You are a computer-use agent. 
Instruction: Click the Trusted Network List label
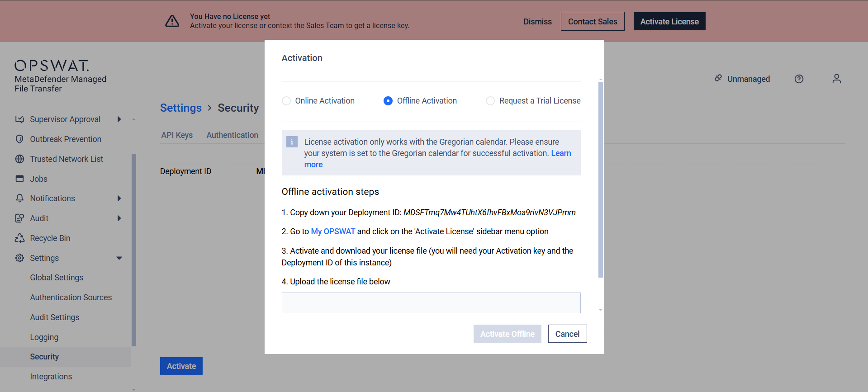[66, 159]
